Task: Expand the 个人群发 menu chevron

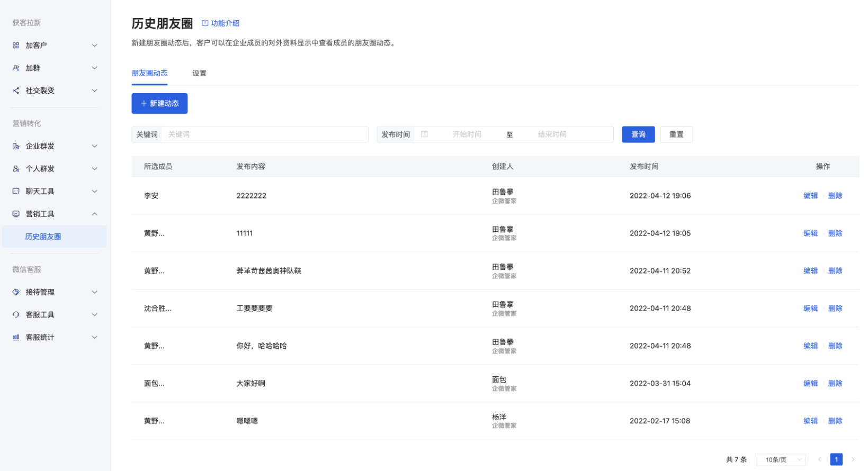Action: [x=95, y=169]
